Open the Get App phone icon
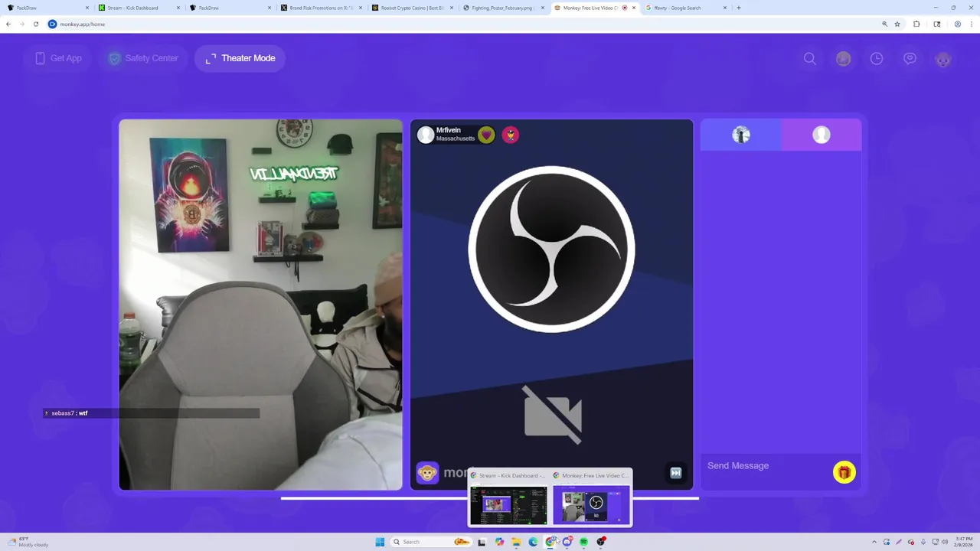The width and height of the screenshot is (980, 551). [40, 58]
